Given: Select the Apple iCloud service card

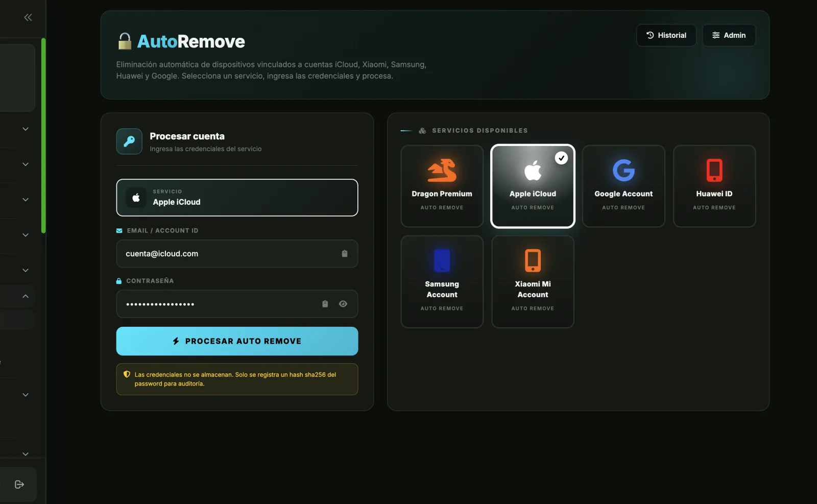Looking at the screenshot, I should [533, 186].
